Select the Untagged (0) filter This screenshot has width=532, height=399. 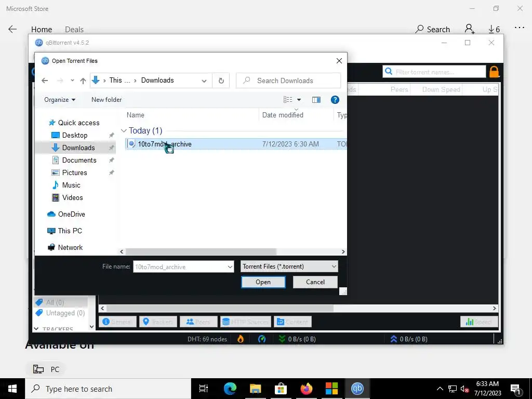coord(60,313)
